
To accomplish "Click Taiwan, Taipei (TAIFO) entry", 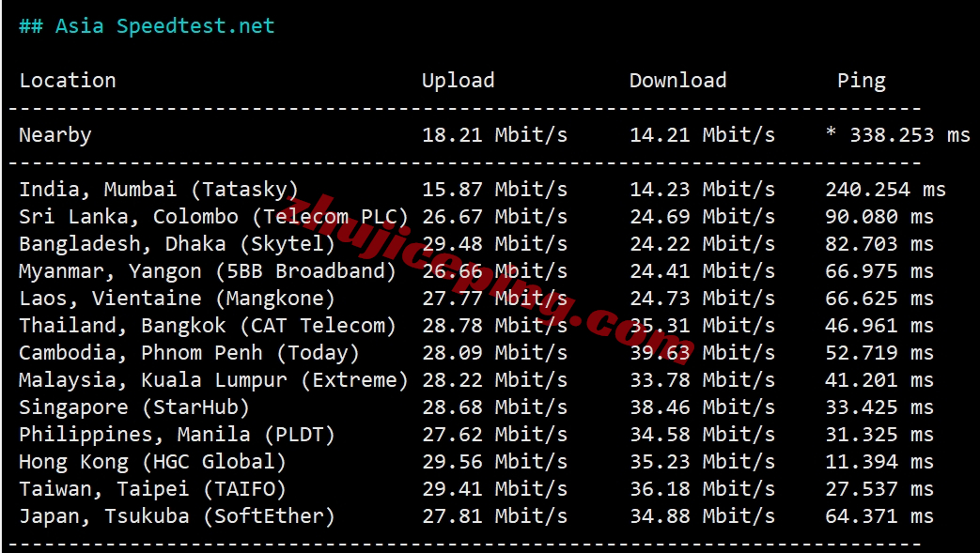I will pyautogui.click(x=152, y=488).
